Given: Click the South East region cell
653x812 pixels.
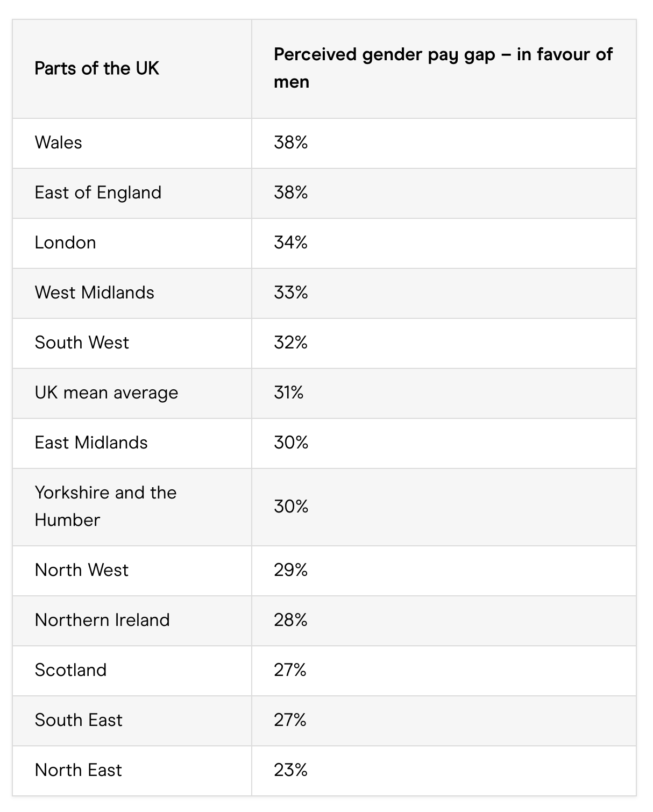Looking at the screenshot, I should click(x=79, y=720).
